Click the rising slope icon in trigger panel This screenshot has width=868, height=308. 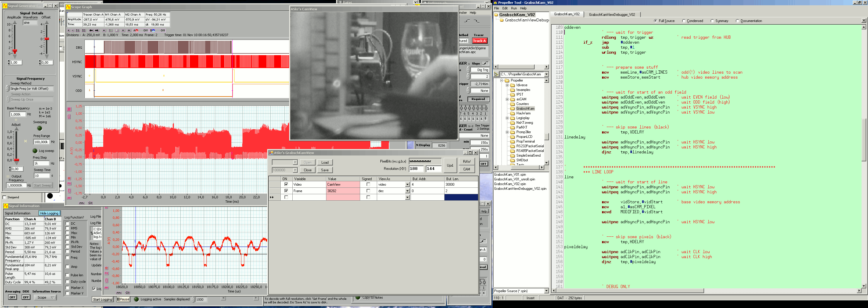485,63
